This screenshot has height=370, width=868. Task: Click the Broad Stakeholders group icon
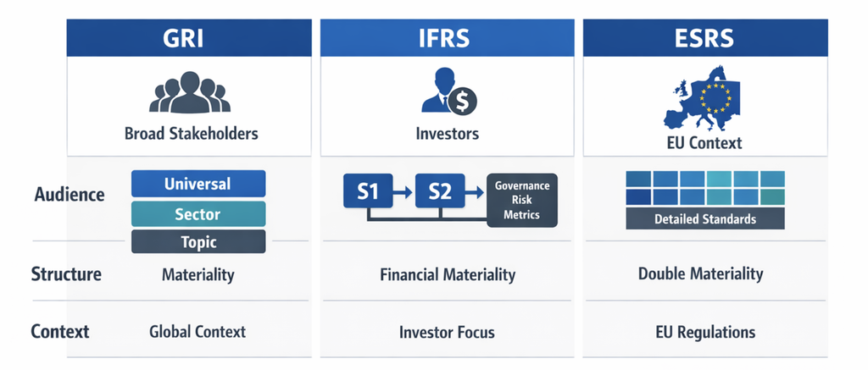click(190, 92)
